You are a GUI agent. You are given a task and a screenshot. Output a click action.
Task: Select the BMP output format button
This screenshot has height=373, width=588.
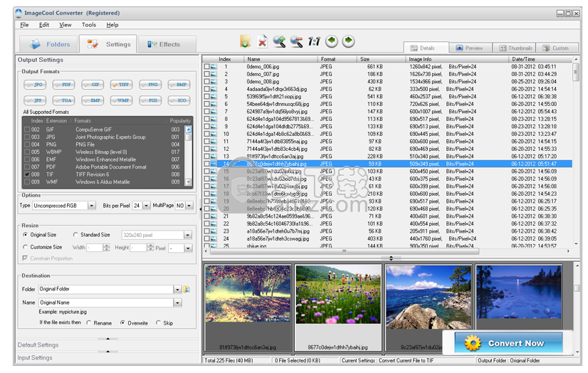pyautogui.click(x=179, y=85)
